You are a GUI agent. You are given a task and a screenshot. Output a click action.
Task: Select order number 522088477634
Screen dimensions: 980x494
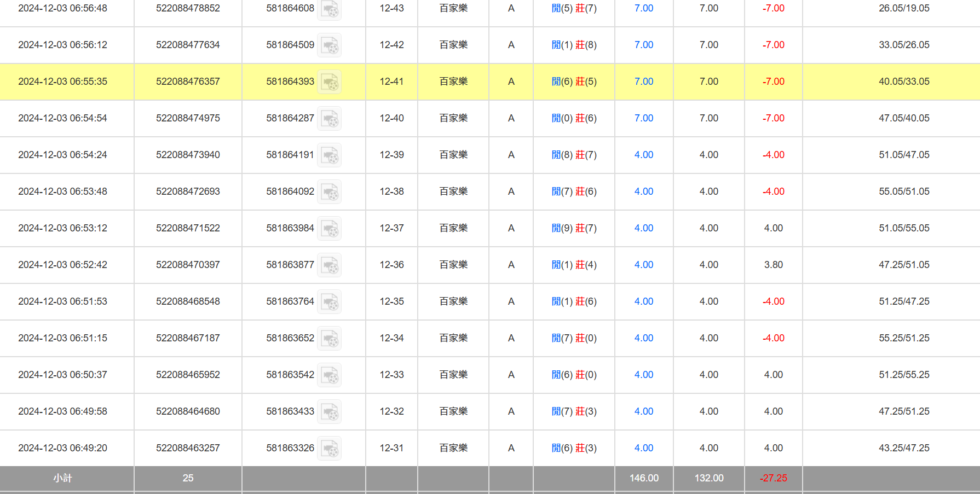coord(188,45)
